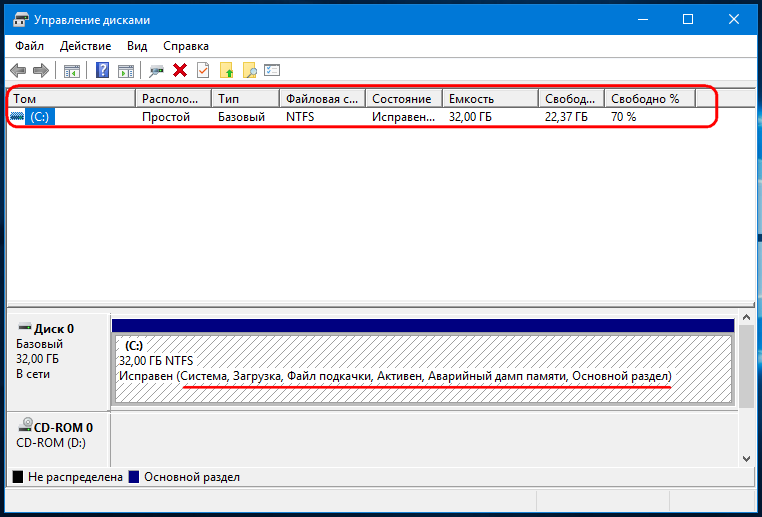
Task: Click the Простой cell in the volume row
Action: 166,117
